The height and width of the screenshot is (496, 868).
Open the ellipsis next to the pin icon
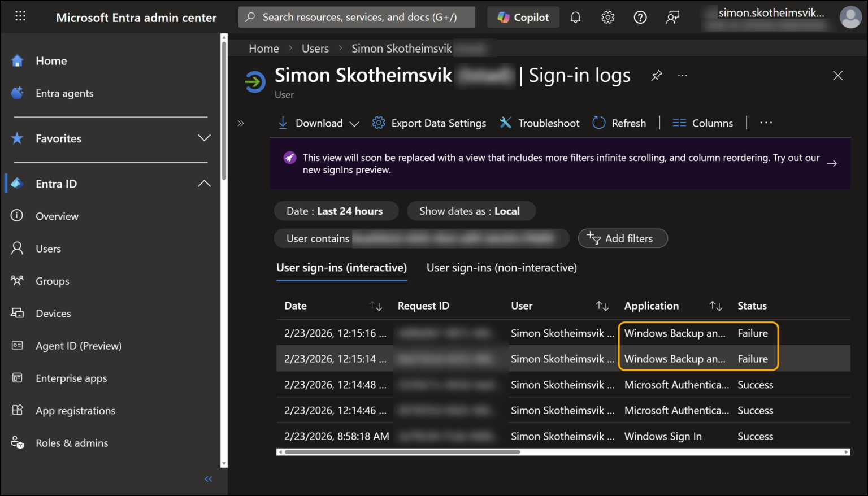pyautogui.click(x=683, y=76)
